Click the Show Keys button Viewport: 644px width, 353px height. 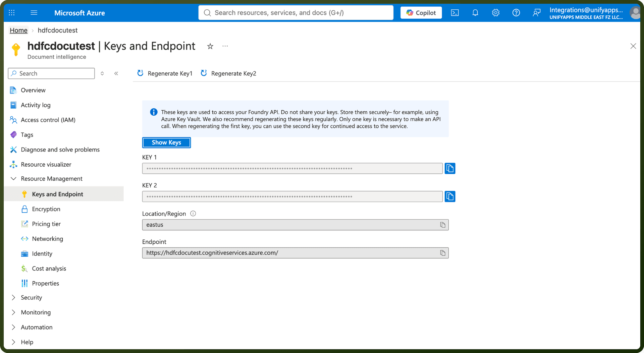166,142
